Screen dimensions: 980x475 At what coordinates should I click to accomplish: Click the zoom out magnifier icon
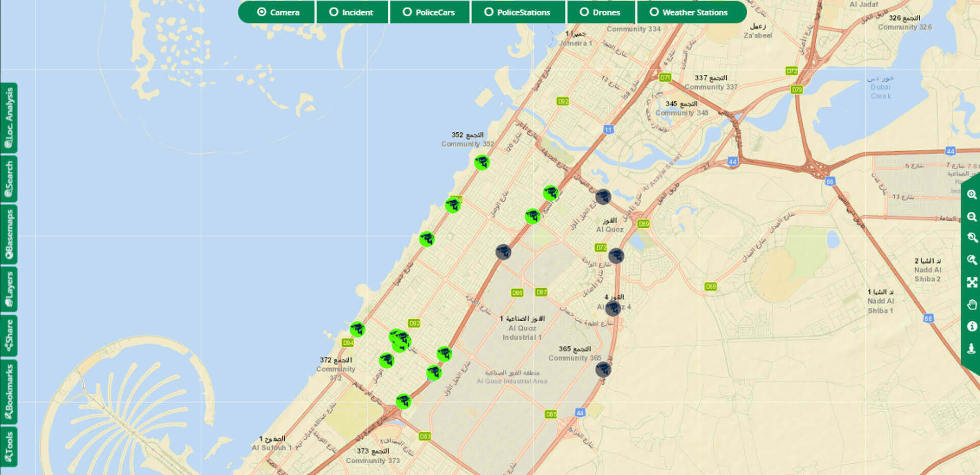click(971, 217)
